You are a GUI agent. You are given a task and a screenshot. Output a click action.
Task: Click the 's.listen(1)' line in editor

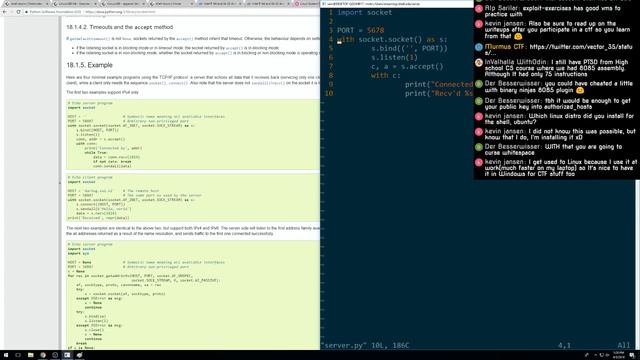coord(394,57)
